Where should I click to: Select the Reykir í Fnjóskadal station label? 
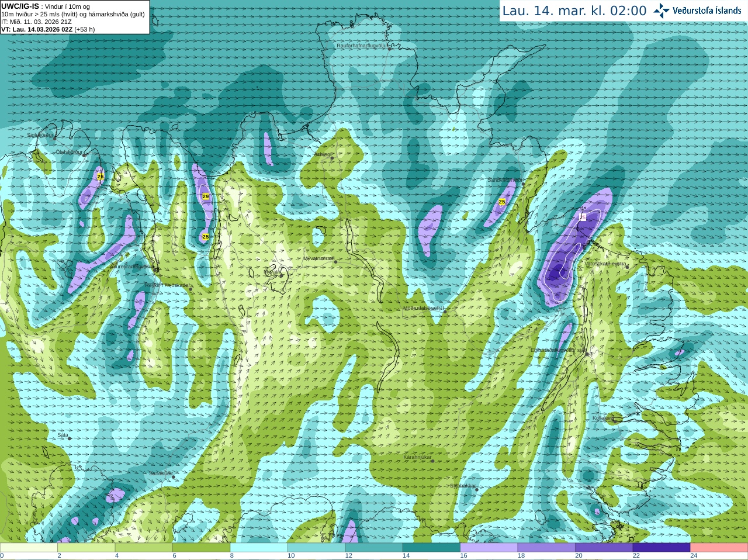167,285
